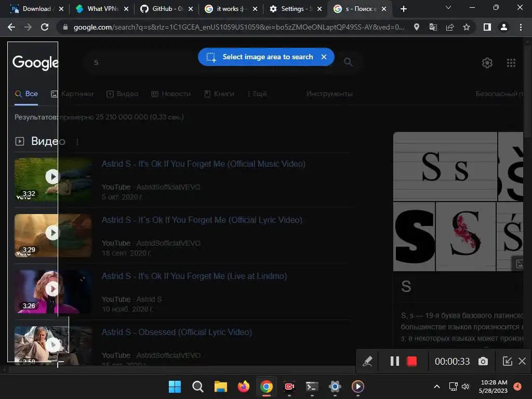Screen dimensions: 532x399
Task: Open the location permission icon in address bar
Action: tap(417, 27)
